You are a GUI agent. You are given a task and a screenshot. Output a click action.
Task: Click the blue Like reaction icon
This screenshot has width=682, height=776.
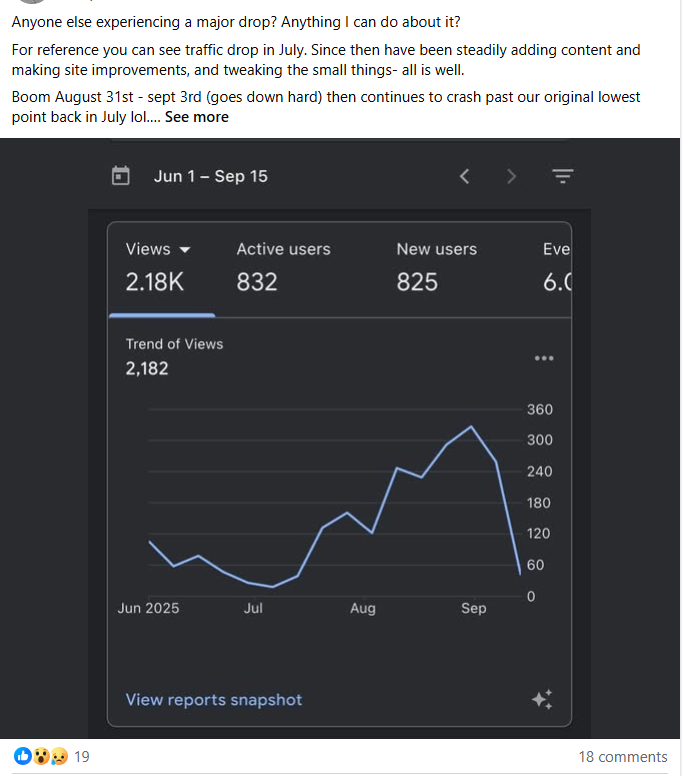coord(23,757)
